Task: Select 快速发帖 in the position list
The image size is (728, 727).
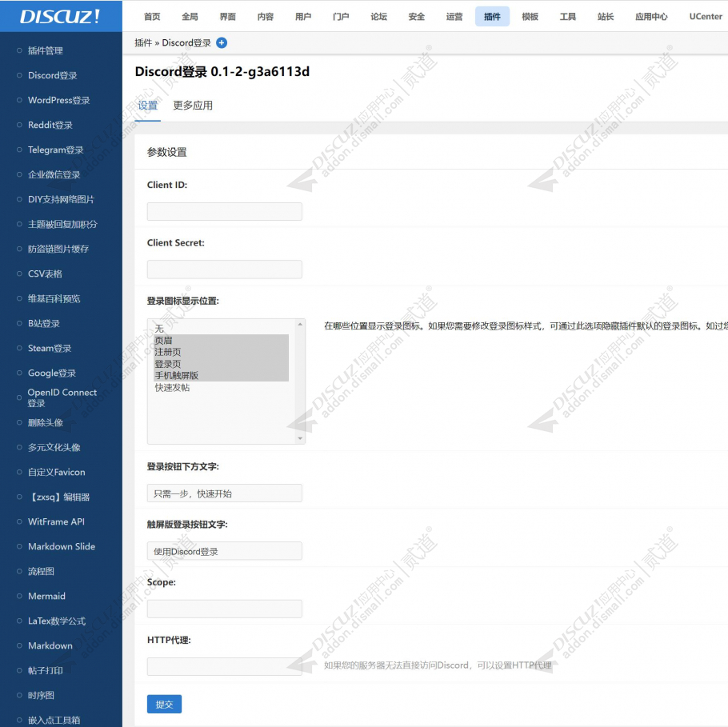Action: (221, 388)
